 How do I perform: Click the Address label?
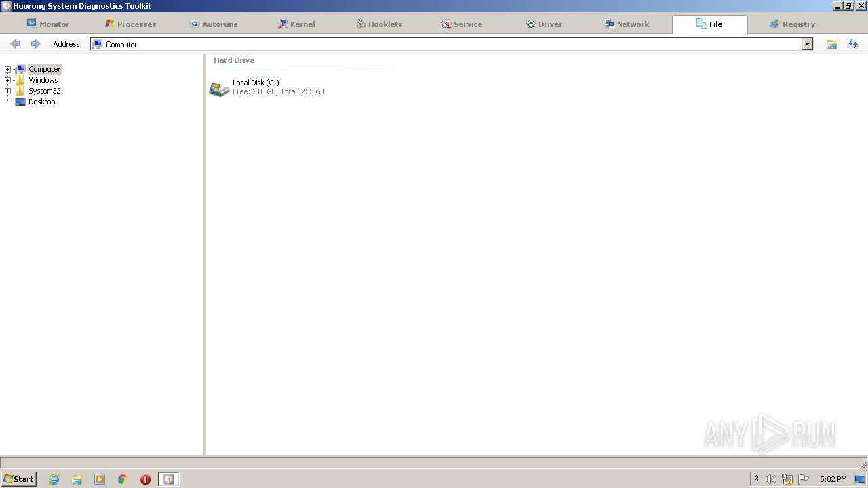pyautogui.click(x=66, y=44)
